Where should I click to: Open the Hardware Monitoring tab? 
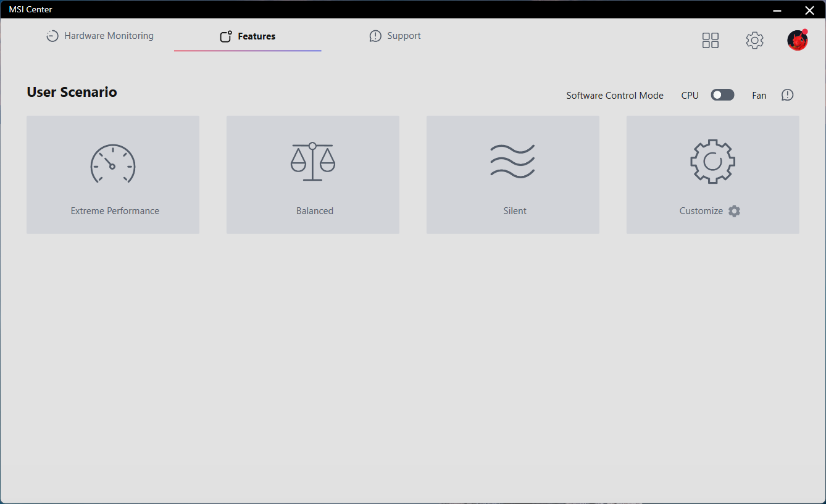point(100,36)
